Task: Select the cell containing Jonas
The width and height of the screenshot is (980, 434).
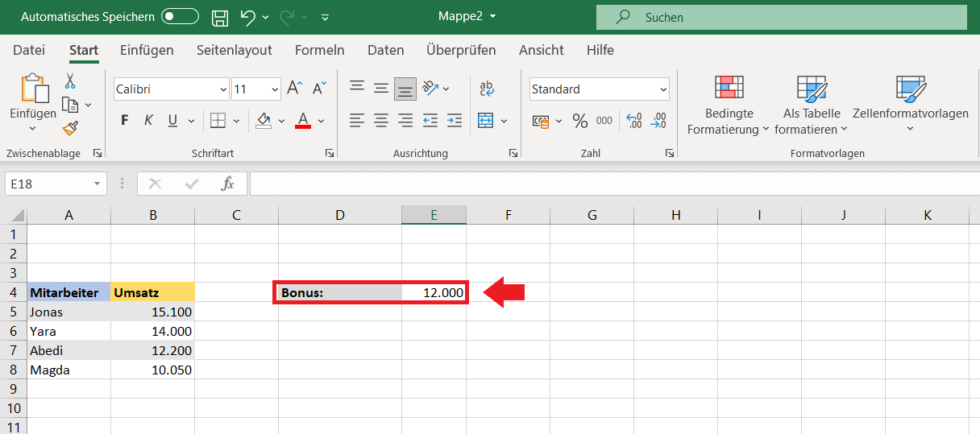Action: click(x=69, y=312)
